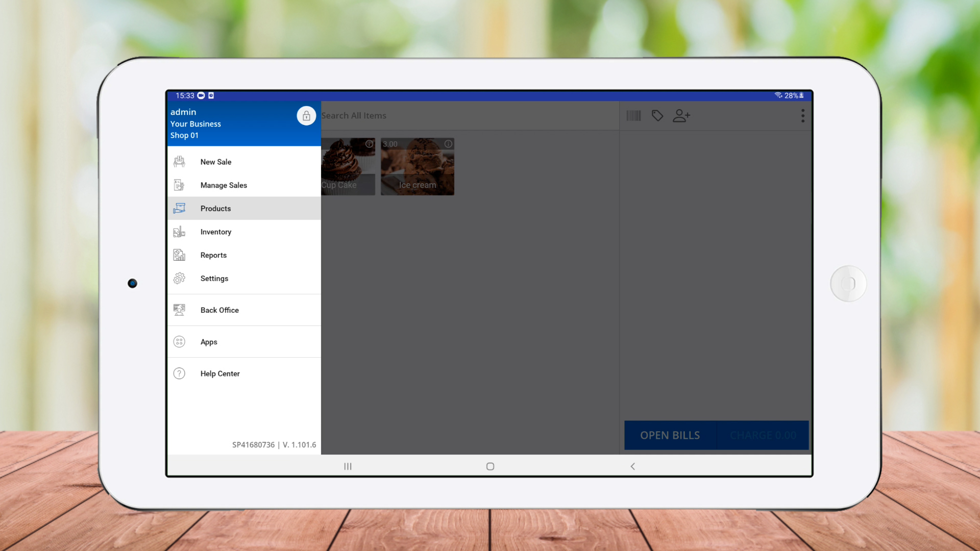Viewport: 980px width, 551px height.
Task: Open the Help Center
Action: pyautogui.click(x=220, y=373)
